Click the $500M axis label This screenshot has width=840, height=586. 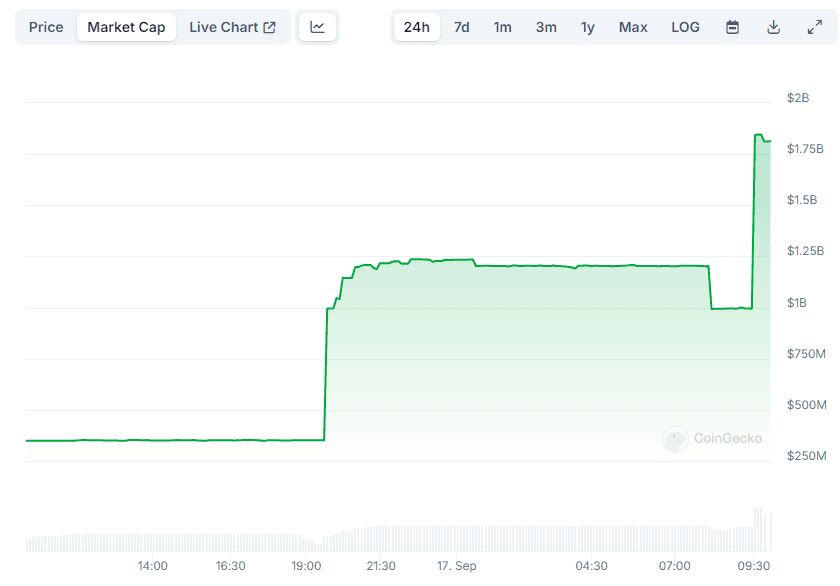(806, 404)
